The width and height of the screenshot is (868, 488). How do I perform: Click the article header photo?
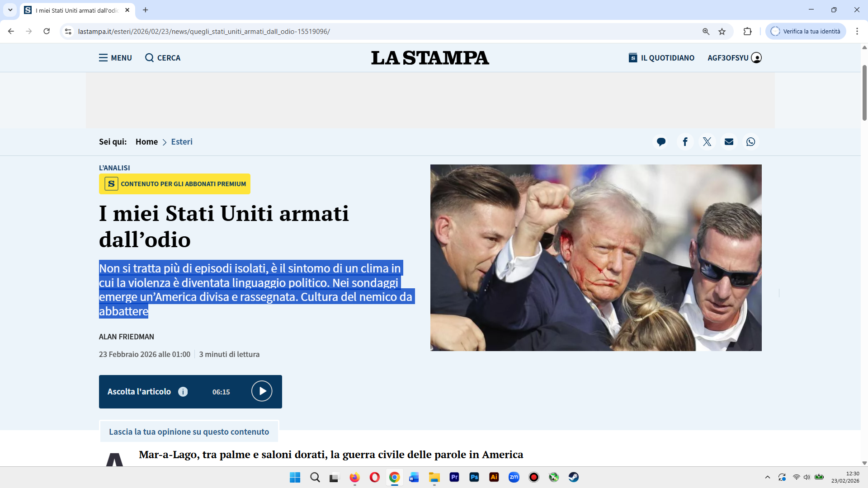point(595,258)
